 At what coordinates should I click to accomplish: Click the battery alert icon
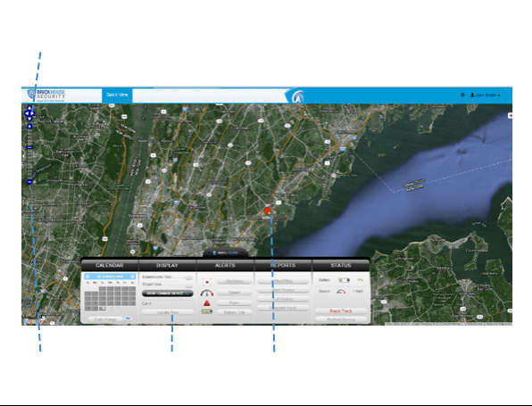tap(206, 311)
